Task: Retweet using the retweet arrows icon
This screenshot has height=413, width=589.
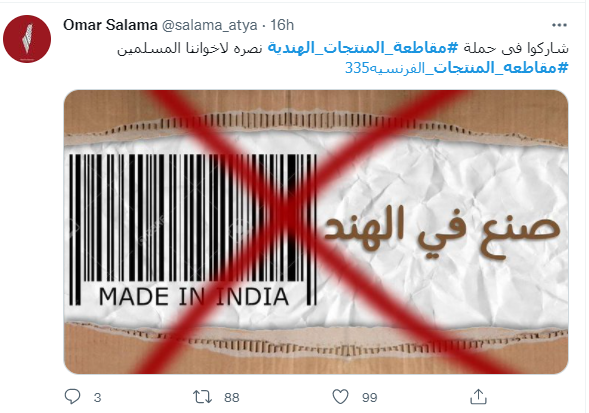Action: (x=202, y=397)
